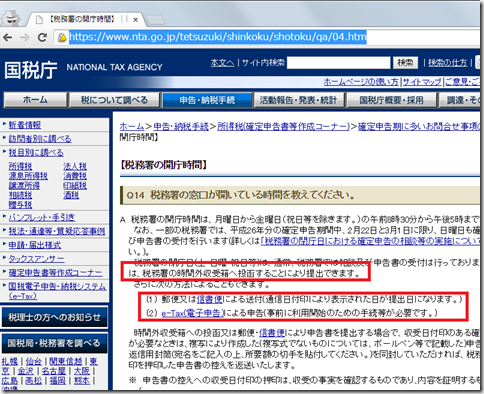Screen dimensions: 484x394
Task: Open the 譲渡所得 sidebar link
Action: coord(24,185)
